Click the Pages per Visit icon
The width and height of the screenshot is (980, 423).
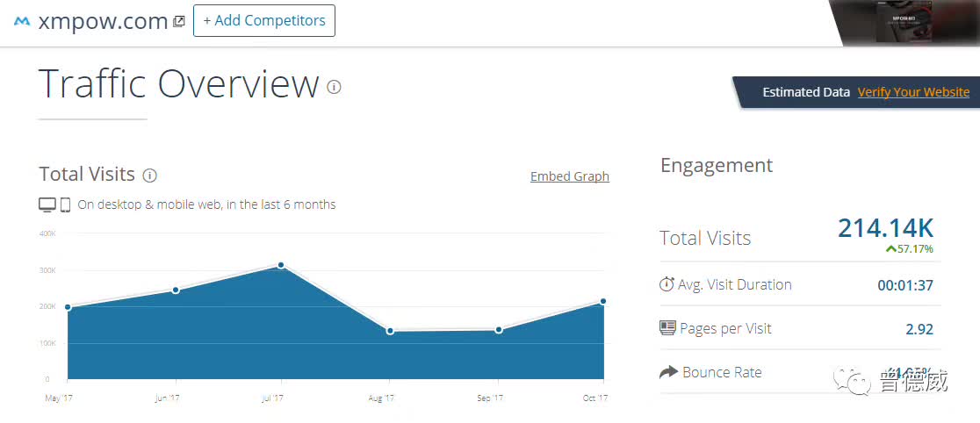[667, 328]
